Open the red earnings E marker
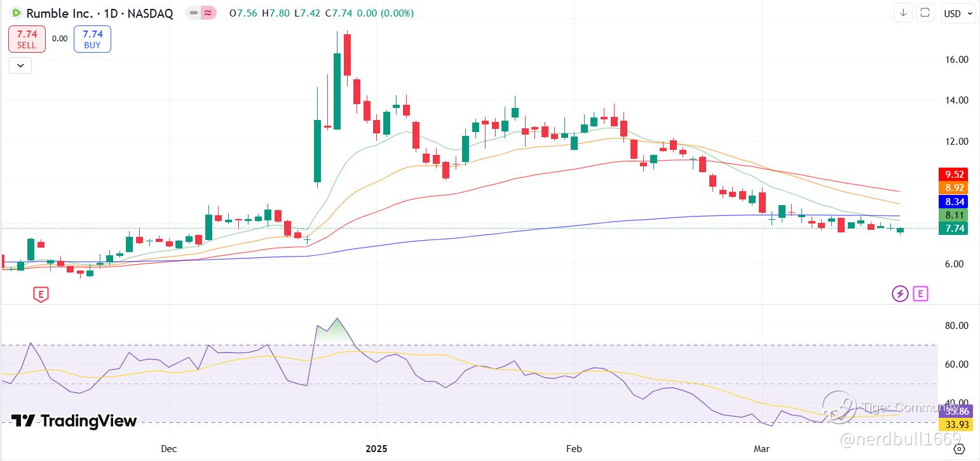Screen dimensions: 980x461 [x=41, y=294]
